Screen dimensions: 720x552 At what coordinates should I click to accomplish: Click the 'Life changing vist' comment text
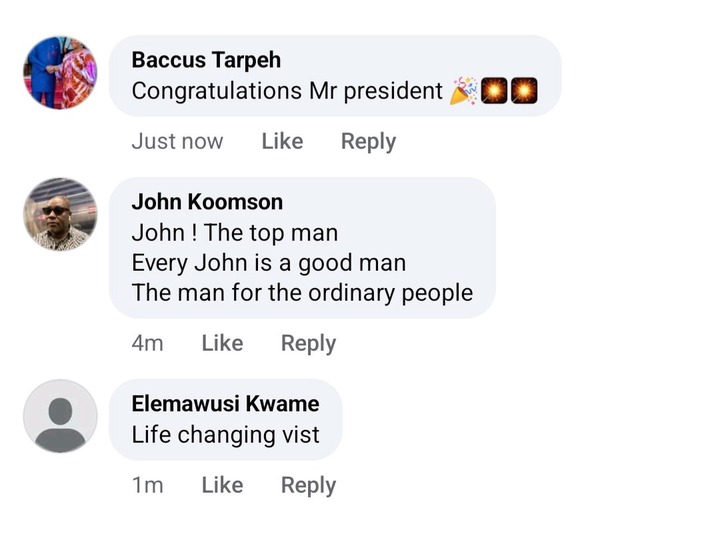pyautogui.click(x=225, y=435)
